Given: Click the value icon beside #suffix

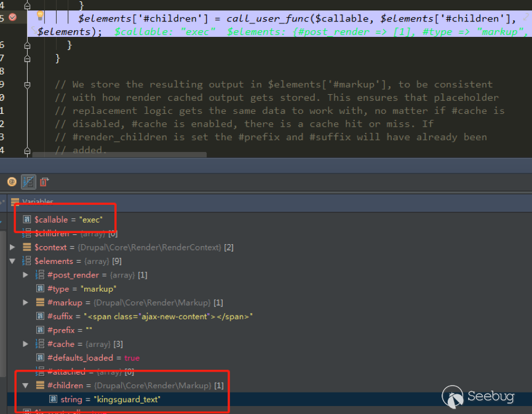Looking at the screenshot, I should click(40, 316).
